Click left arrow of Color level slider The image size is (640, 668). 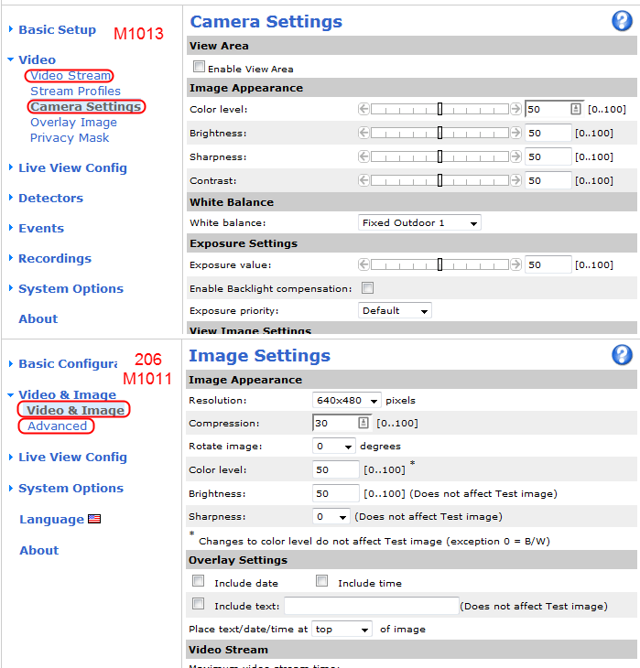(x=364, y=109)
